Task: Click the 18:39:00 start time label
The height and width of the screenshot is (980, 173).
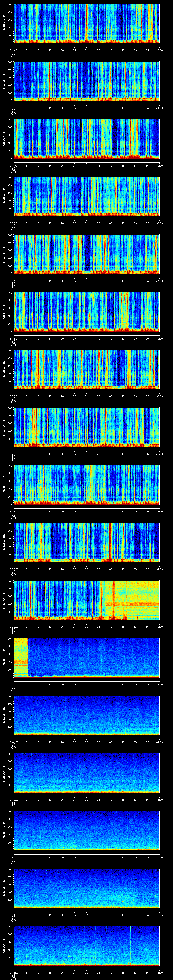Action: pos(13,627)
